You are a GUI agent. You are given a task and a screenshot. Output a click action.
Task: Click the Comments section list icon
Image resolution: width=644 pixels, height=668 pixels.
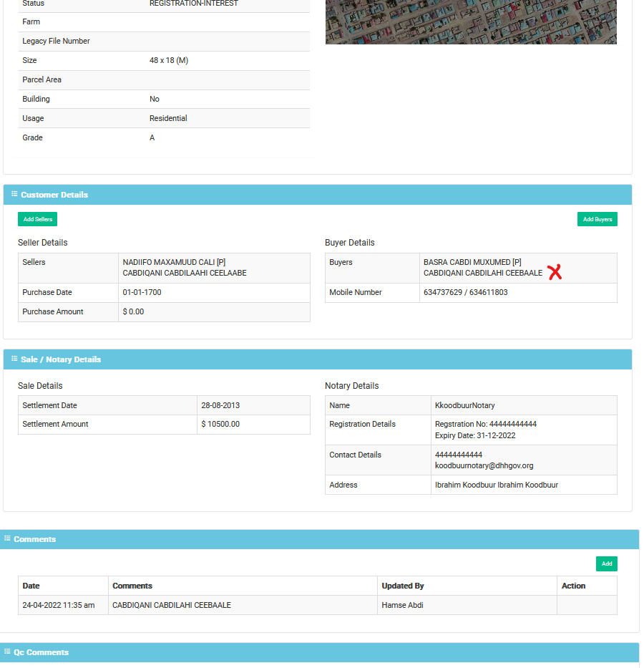(x=7, y=538)
